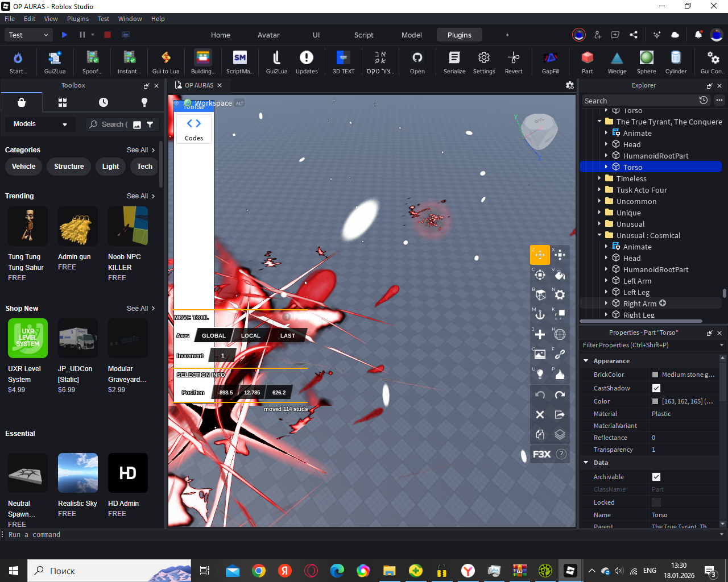Click the F3X redo arrow
This screenshot has width=728, height=582.
560,394
